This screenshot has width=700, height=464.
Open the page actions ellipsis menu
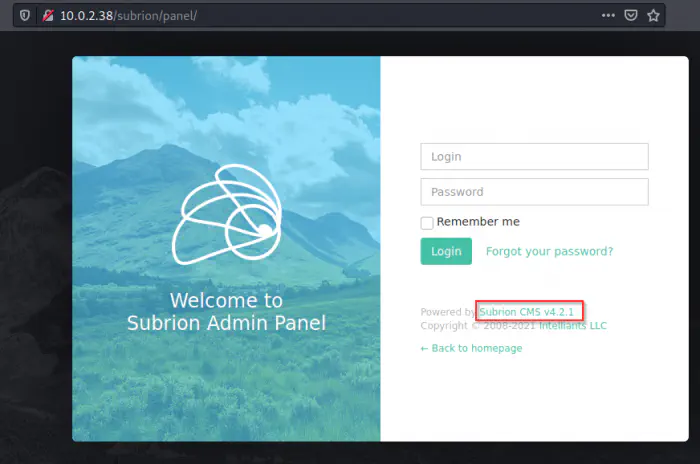coord(609,16)
